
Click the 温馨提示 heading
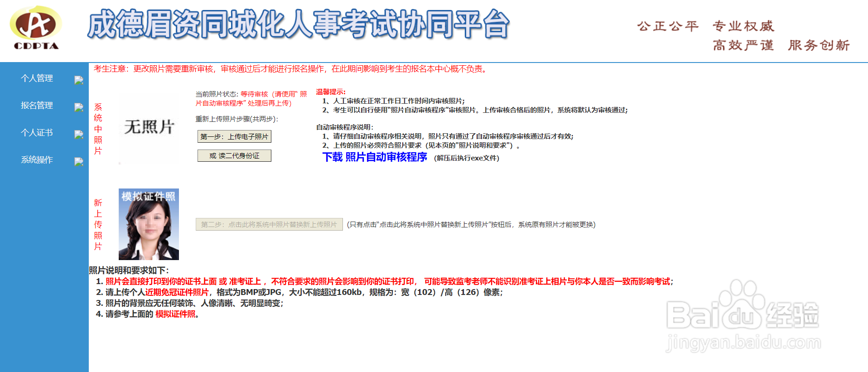tap(331, 92)
